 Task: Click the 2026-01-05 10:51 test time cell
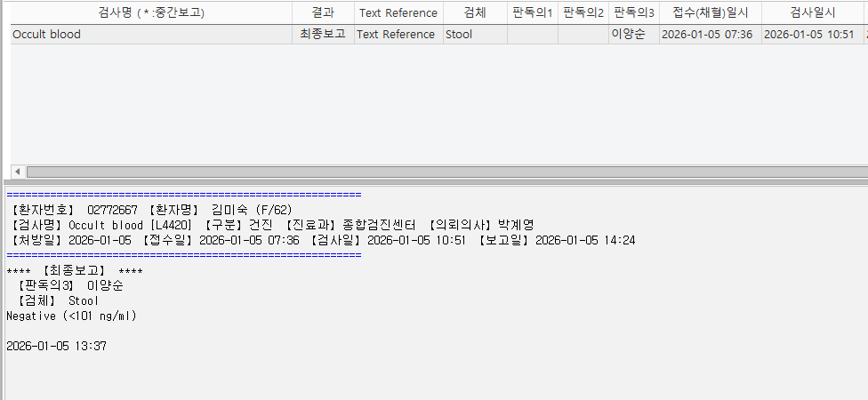(x=813, y=35)
